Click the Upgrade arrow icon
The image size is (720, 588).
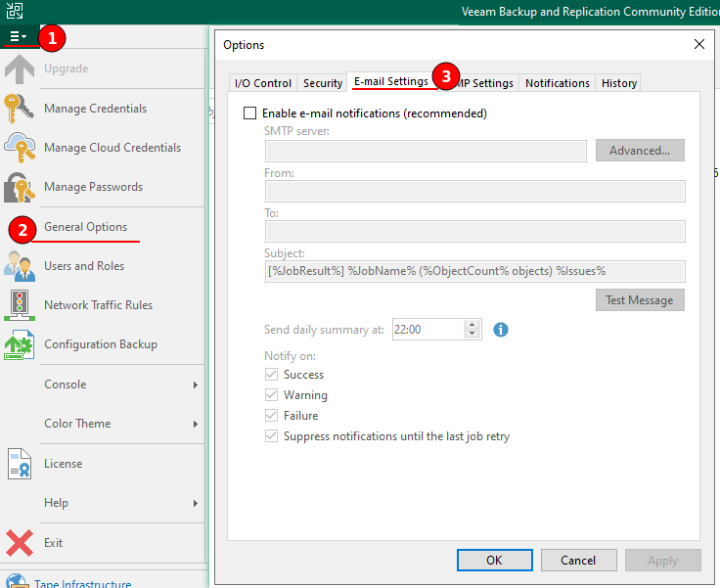pyautogui.click(x=20, y=68)
